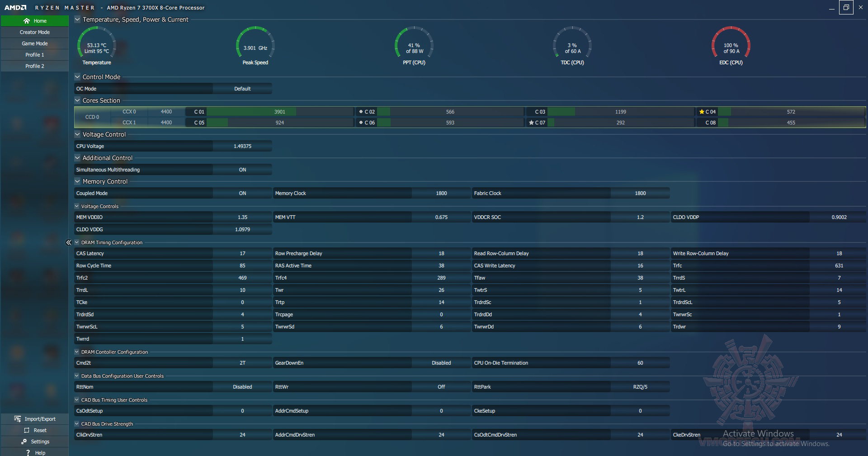
Task: Collapse the Cores Section
Action: tap(77, 100)
